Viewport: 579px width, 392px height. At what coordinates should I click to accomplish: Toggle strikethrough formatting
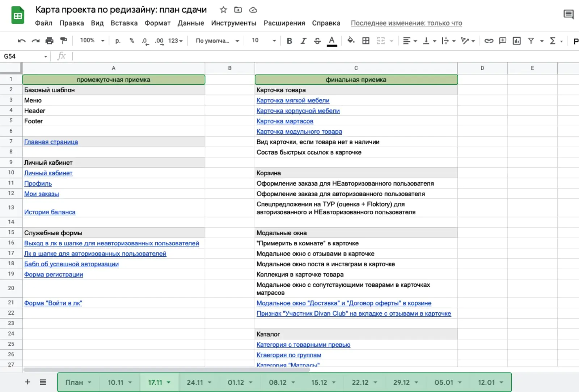click(x=317, y=41)
